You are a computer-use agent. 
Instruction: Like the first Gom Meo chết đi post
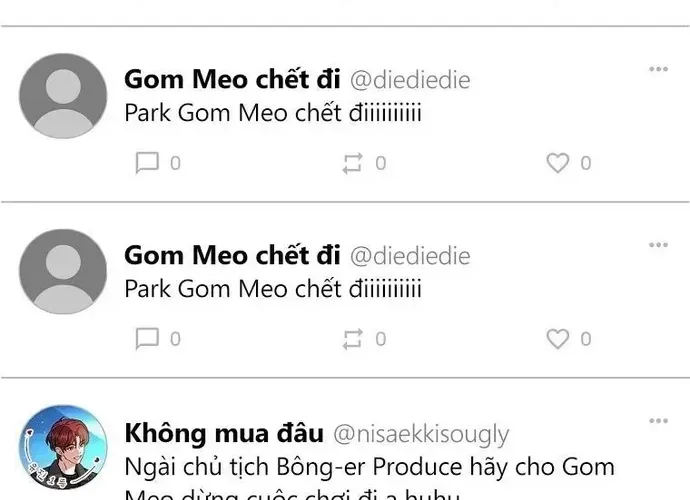(x=557, y=163)
